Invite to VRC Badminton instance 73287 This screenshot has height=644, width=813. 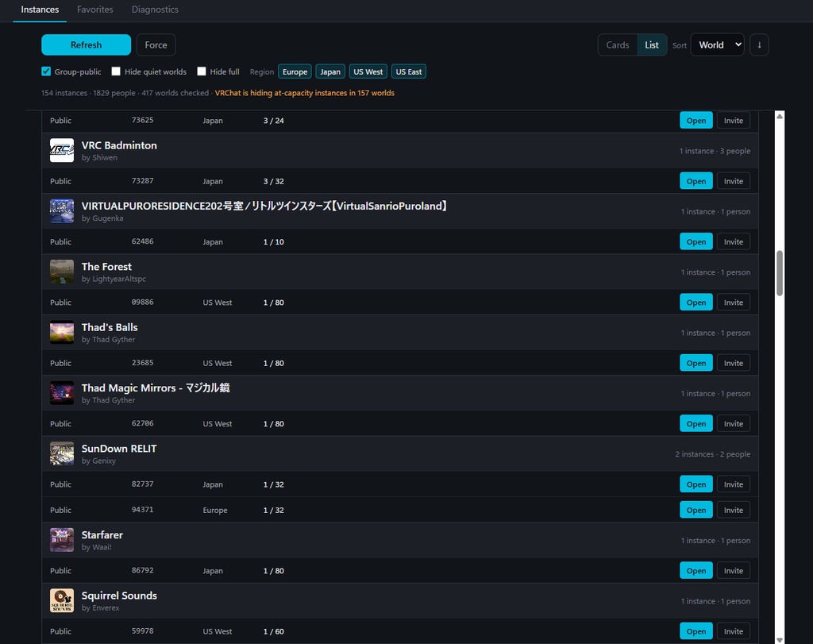pyautogui.click(x=734, y=181)
